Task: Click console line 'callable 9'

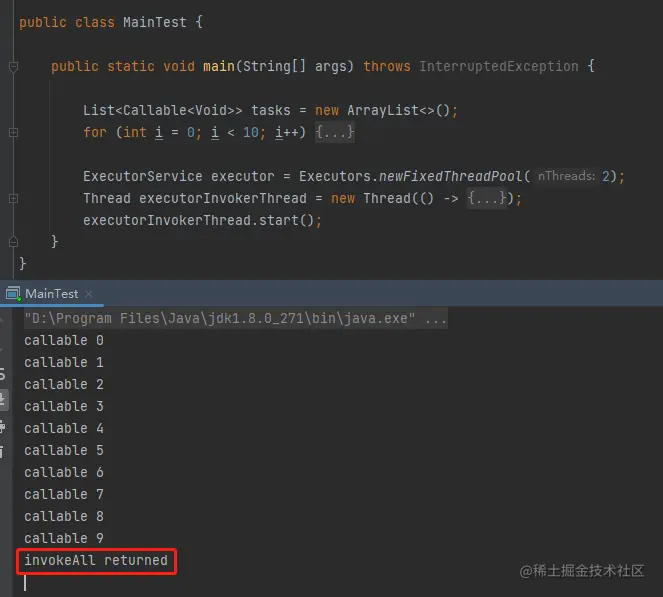Action: click(x=64, y=538)
